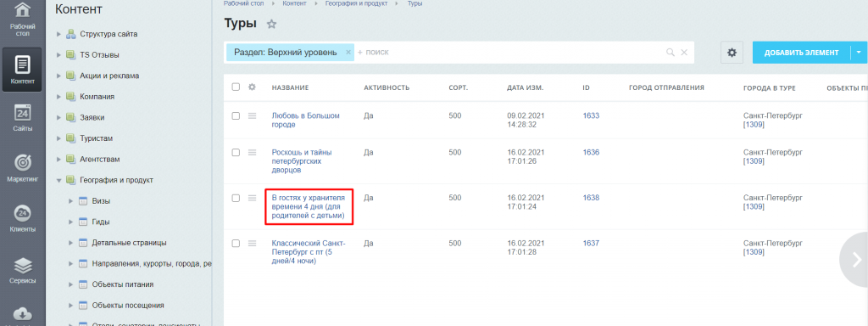The height and width of the screenshot is (326, 868).
Task: Sort by the ID column header
Action: (x=587, y=87)
